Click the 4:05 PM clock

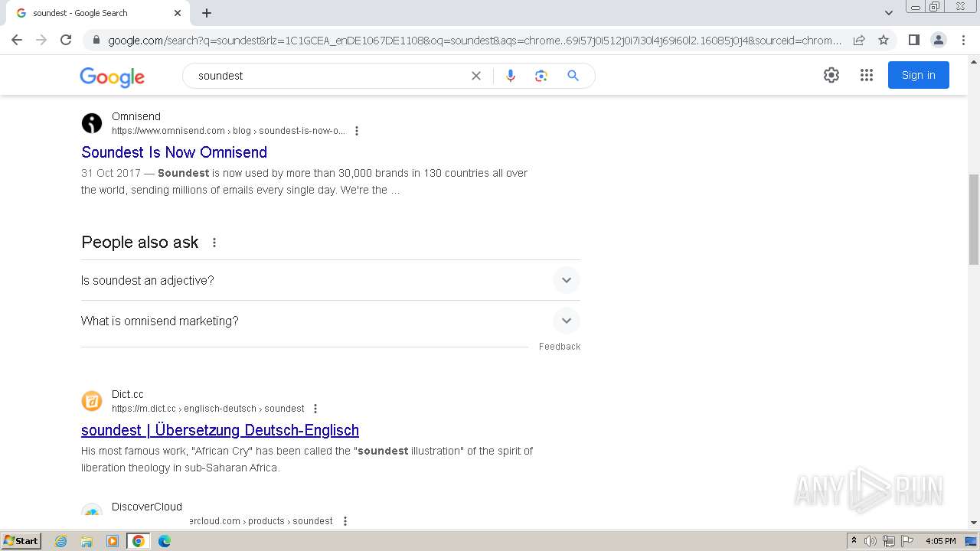coord(940,541)
